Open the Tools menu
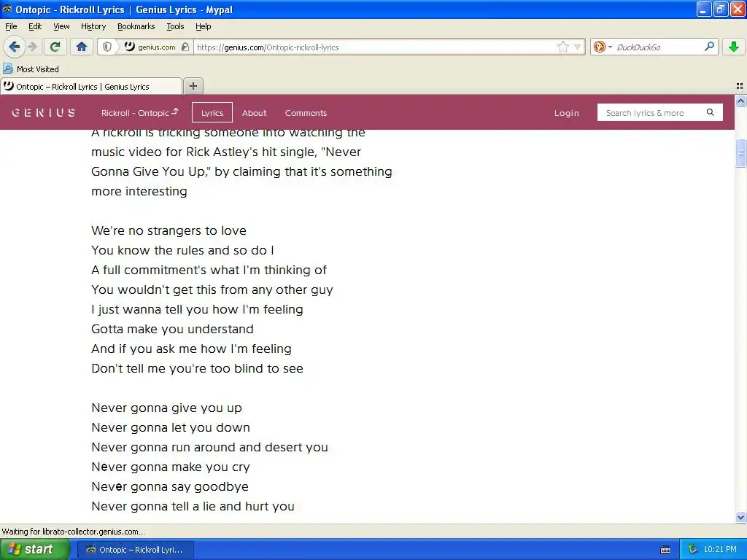747x560 pixels. click(x=175, y=26)
